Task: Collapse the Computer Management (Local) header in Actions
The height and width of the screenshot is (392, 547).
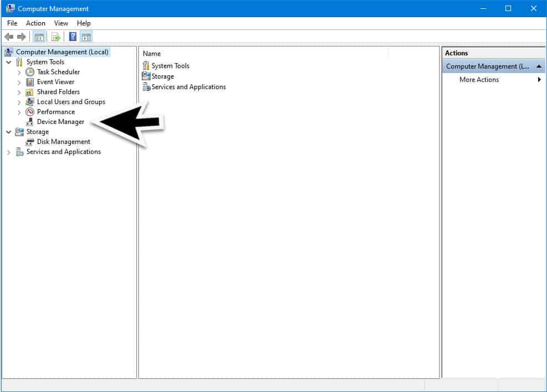Action: point(539,66)
